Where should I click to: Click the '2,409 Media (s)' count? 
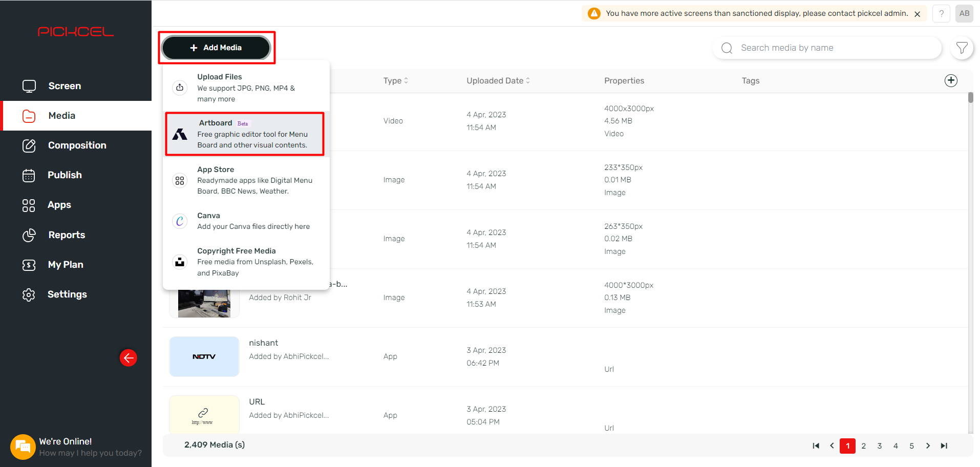coord(215,444)
